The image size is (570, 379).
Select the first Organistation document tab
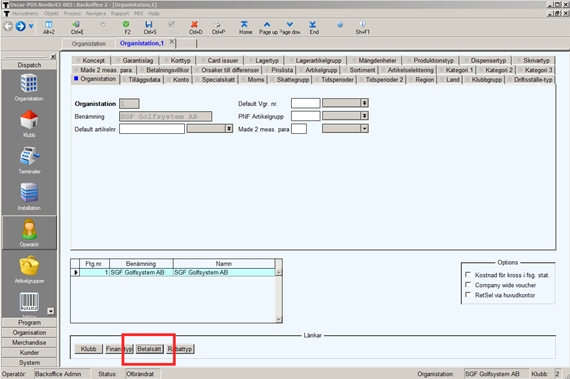(x=89, y=44)
